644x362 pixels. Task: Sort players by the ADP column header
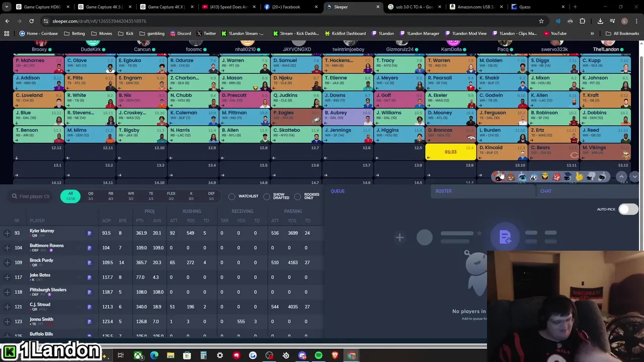coord(106,221)
